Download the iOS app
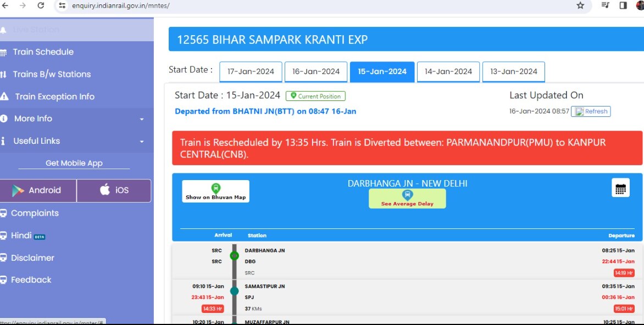The height and width of the screenshot is (325, 644). pyautogui.click(x=114, y=190)
